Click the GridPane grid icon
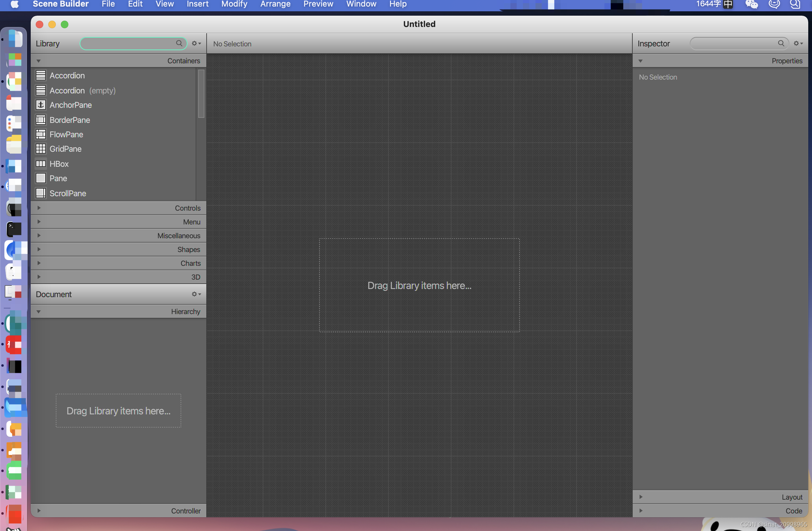The image size is (812, 531). pos(41,149)
